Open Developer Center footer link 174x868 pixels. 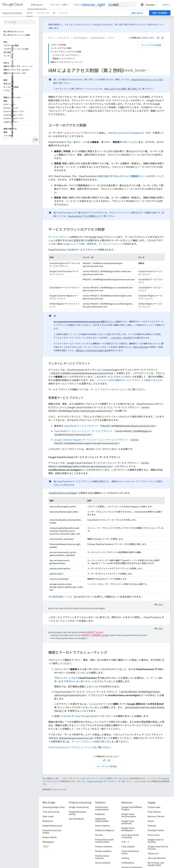tap(156, 830)
